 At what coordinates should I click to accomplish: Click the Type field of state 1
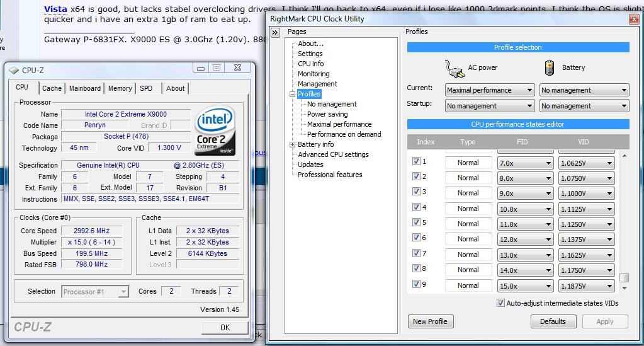click(468, 163)
